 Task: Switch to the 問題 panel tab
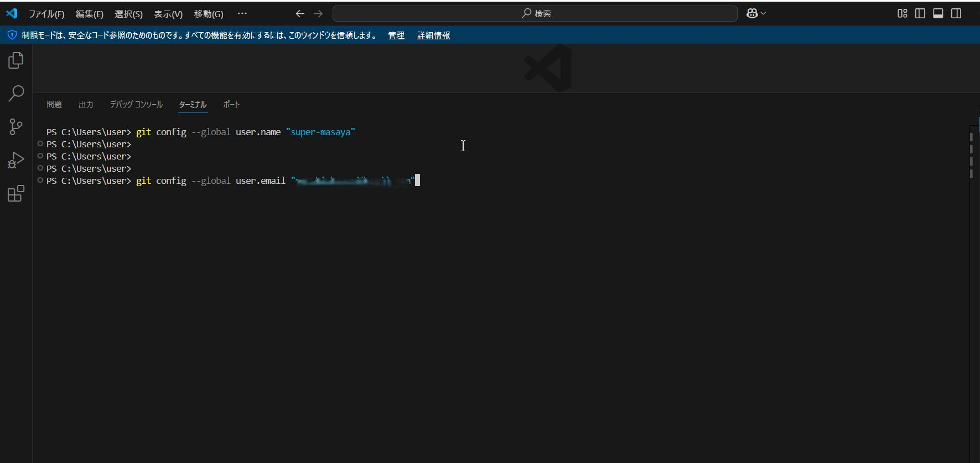54,104
